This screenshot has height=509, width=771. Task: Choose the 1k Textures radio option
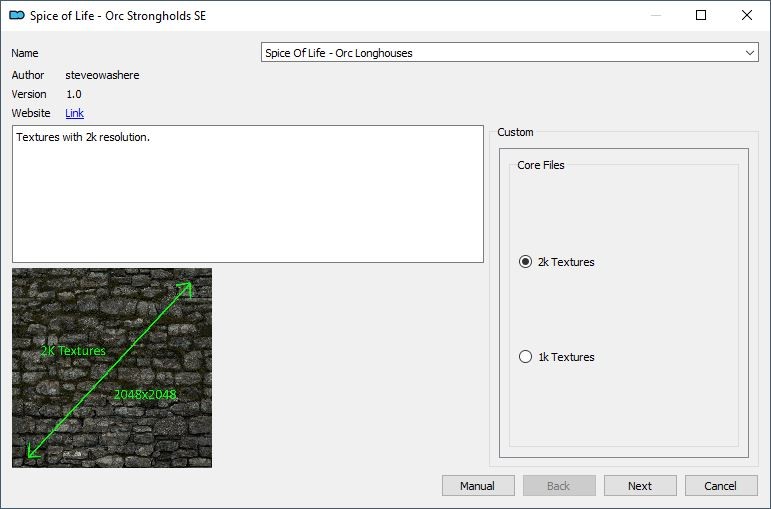click(x=526, y=357)
